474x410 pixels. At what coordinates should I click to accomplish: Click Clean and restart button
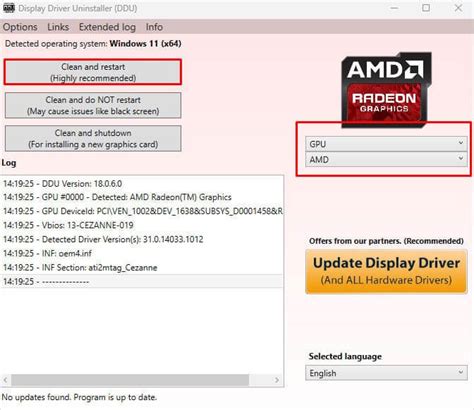pos(93,72)
